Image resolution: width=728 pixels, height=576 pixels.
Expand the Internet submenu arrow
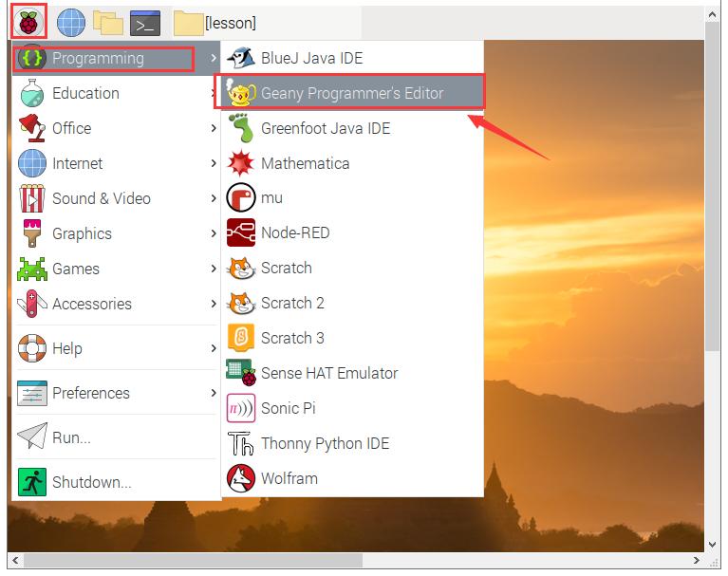click(x=214, y=163)
